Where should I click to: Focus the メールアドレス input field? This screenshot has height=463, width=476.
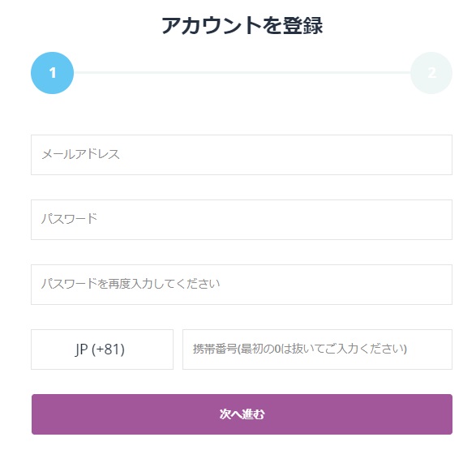(x=242, y=155)
